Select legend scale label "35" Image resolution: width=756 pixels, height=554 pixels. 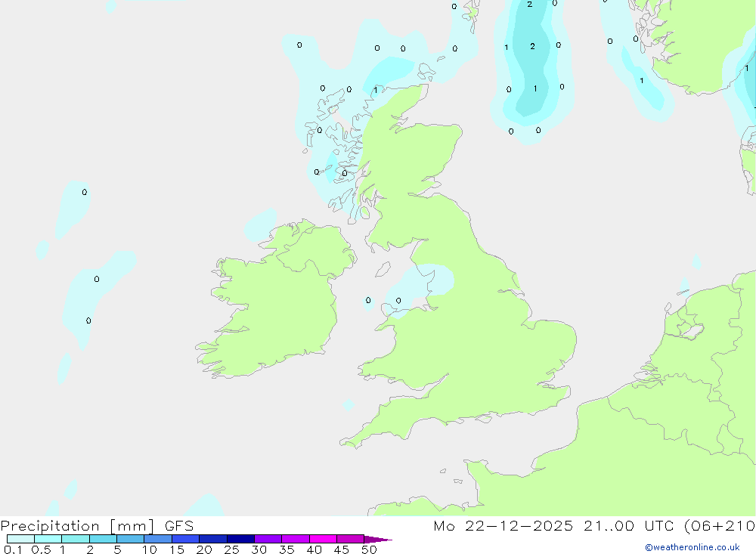tap(287, 549)
